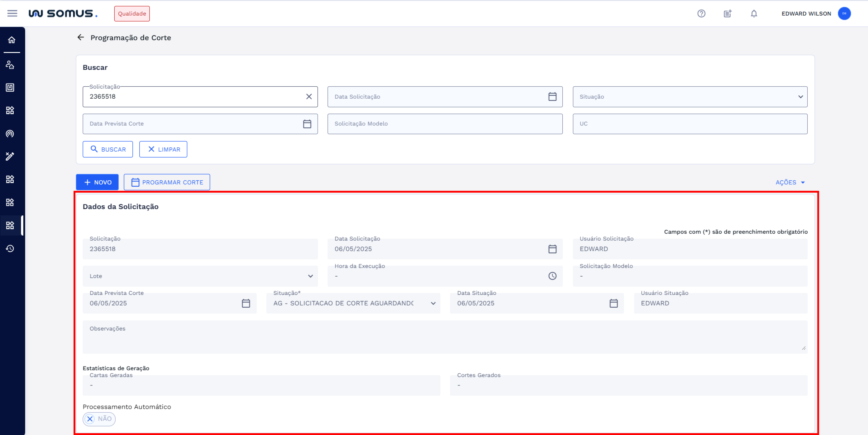This screenshot has width=868, height=435.
Task: Clear the Solicitação search field with X
Action: click(x=309, y=97)
